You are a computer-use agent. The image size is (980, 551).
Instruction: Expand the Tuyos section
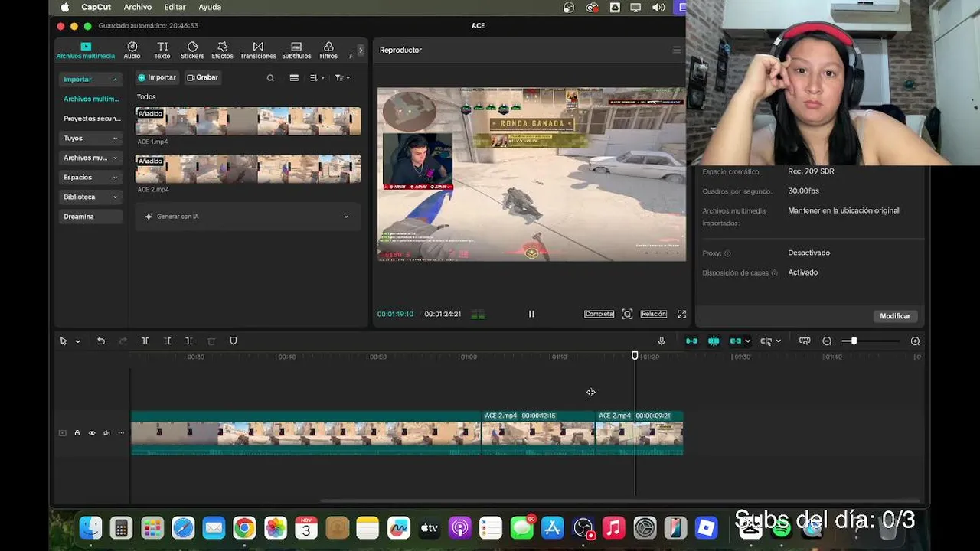tap(90, 139)
